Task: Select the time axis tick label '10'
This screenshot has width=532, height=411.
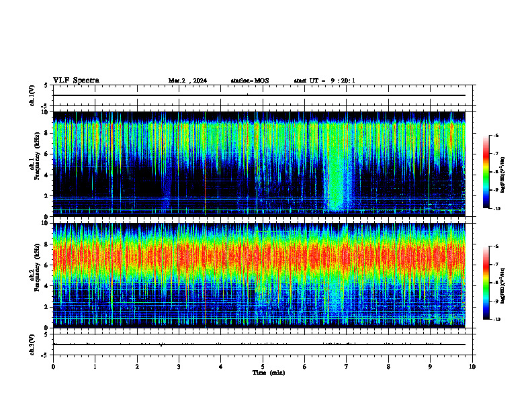Action: tap(472, 367)
